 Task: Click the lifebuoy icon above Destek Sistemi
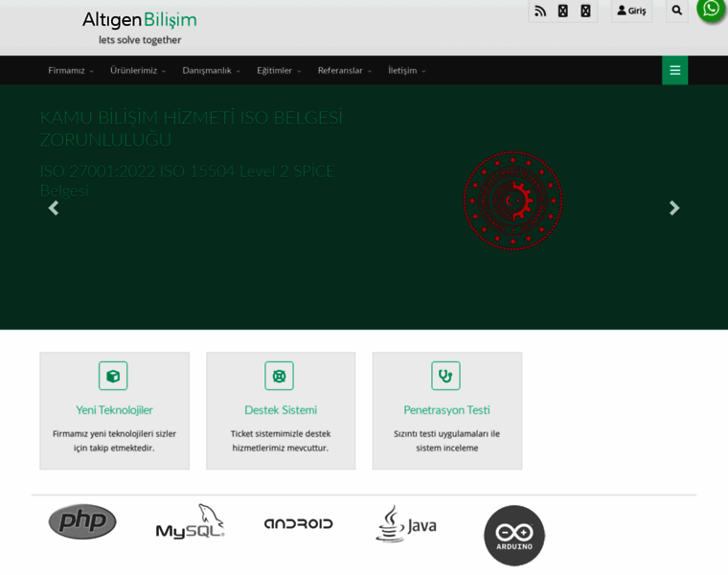point(279,376)
